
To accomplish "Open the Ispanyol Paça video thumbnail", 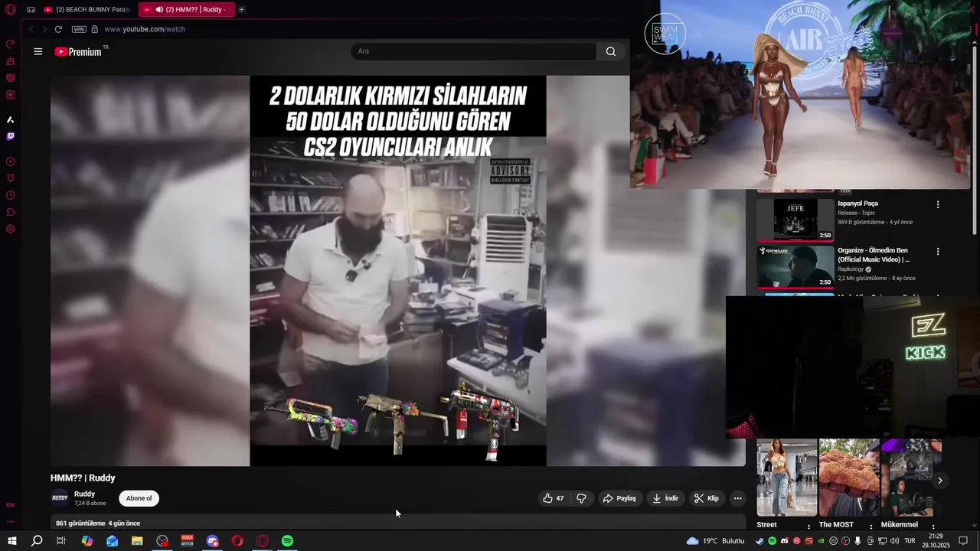I will 795,220.
